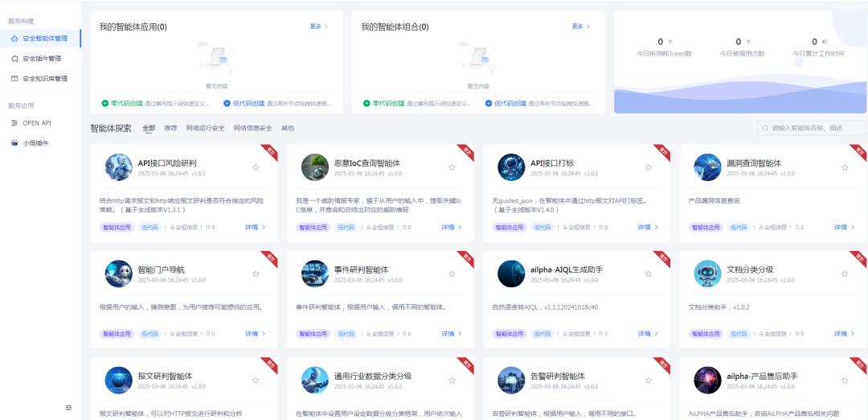Open 安全智能体管理 in the sidebar
The height and width of the screenshot is (420, 868).
pyautogui.click(x=40, y=39)
